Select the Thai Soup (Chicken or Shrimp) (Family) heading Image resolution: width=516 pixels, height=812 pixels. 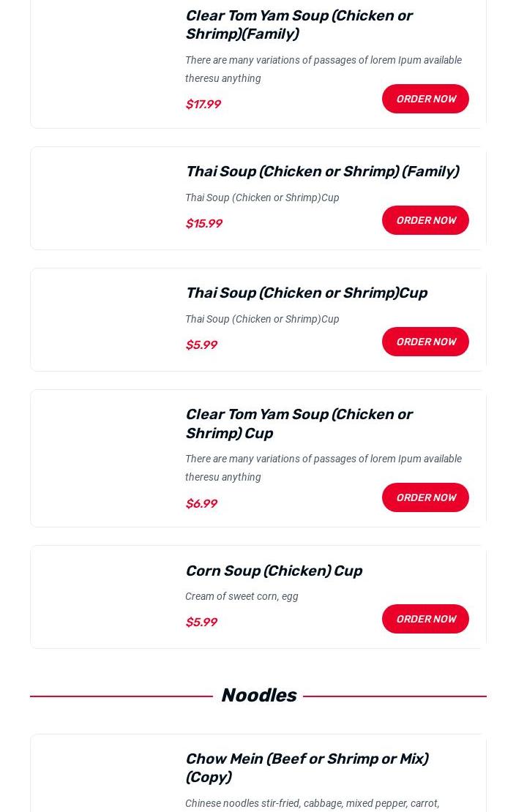321,171
